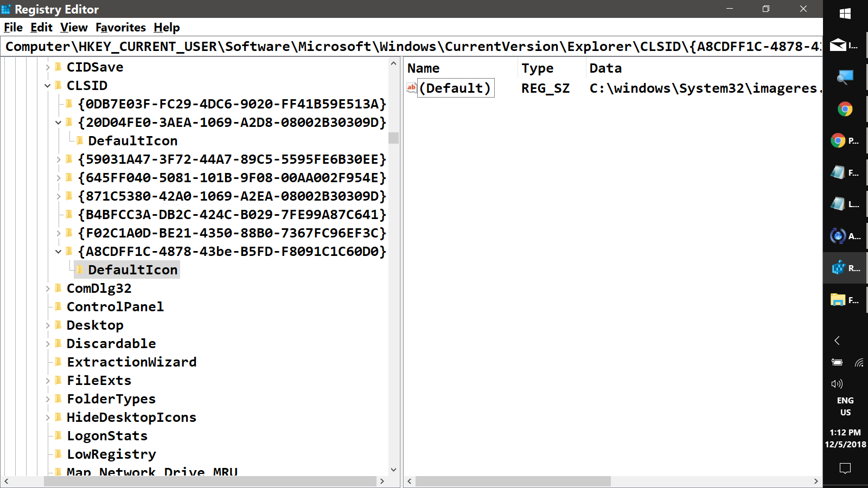Click the imageres data cell
This screenshot has width=868, height=488.
[x=705, y=88]
